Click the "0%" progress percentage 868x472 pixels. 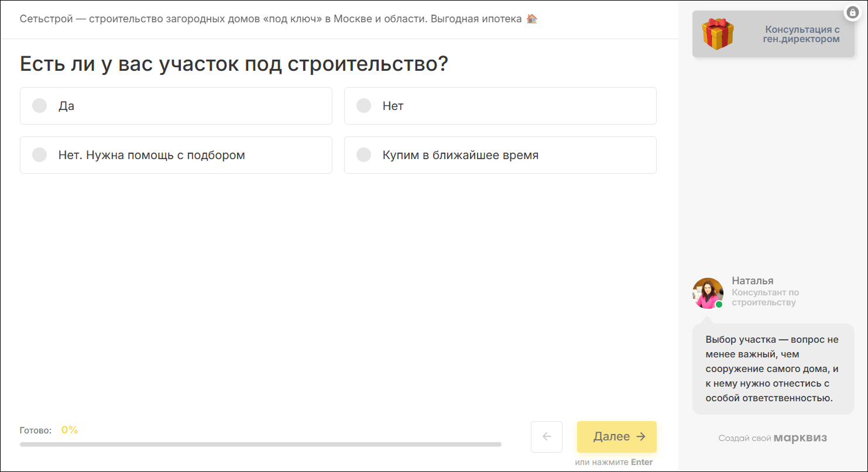(70, 430)
